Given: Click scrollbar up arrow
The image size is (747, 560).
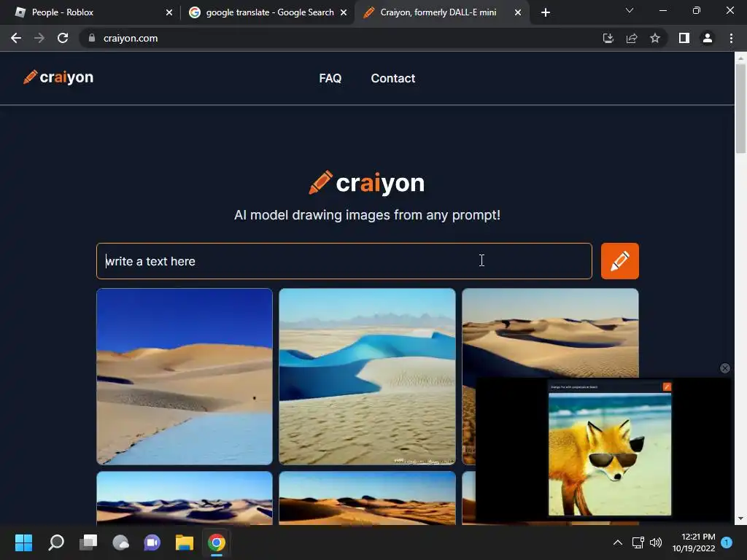Looking at the screenshot, I should 740,58.
